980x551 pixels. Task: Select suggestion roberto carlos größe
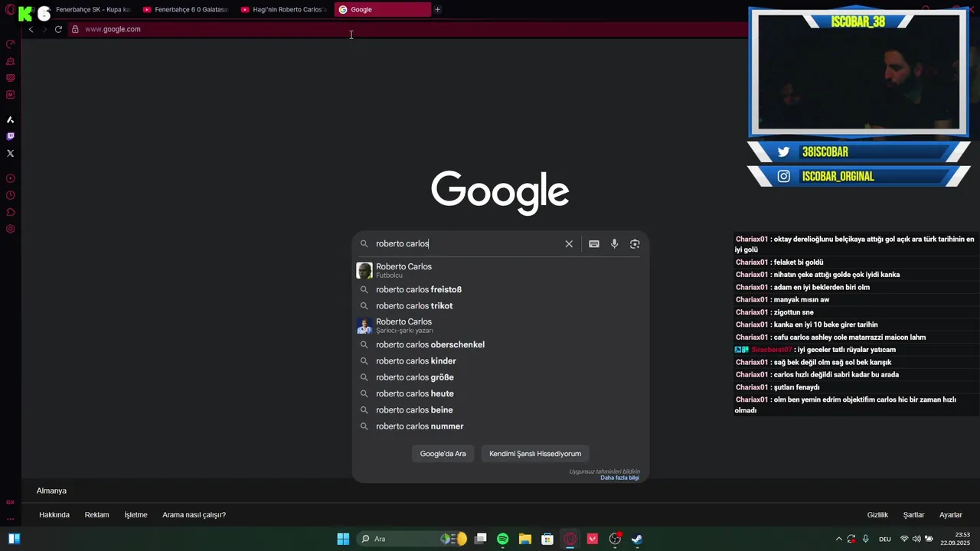point(500,377)
